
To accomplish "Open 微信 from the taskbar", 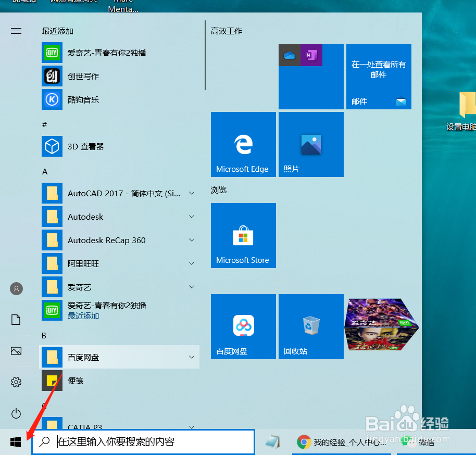I will tap(427, 443).
